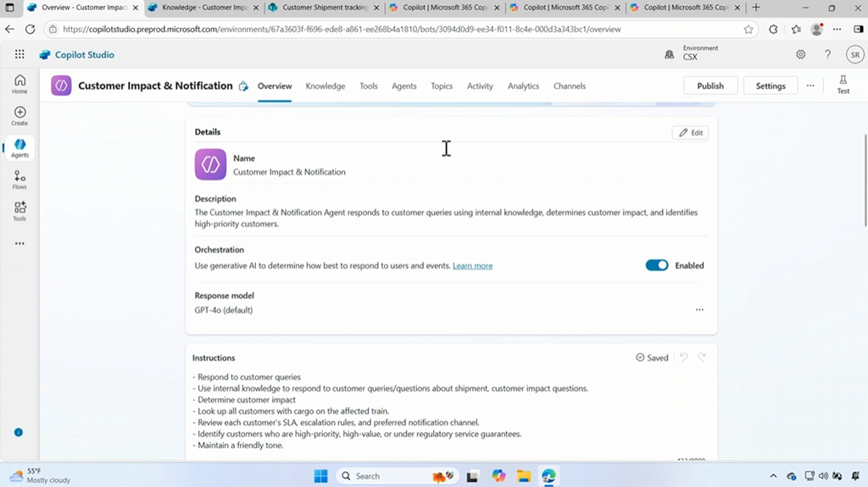Open browser profile icon
This screenshot has width=868, height=487.
pos(816,30)
